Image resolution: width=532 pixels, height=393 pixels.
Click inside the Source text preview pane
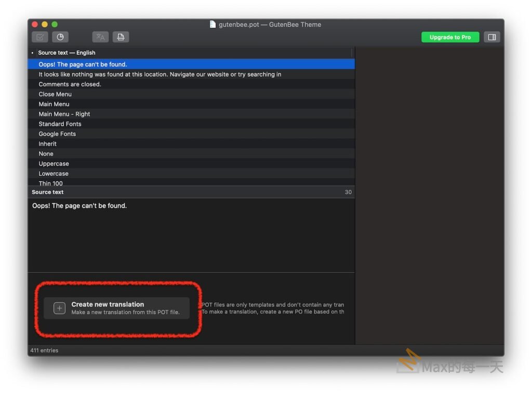coord(191,234)
